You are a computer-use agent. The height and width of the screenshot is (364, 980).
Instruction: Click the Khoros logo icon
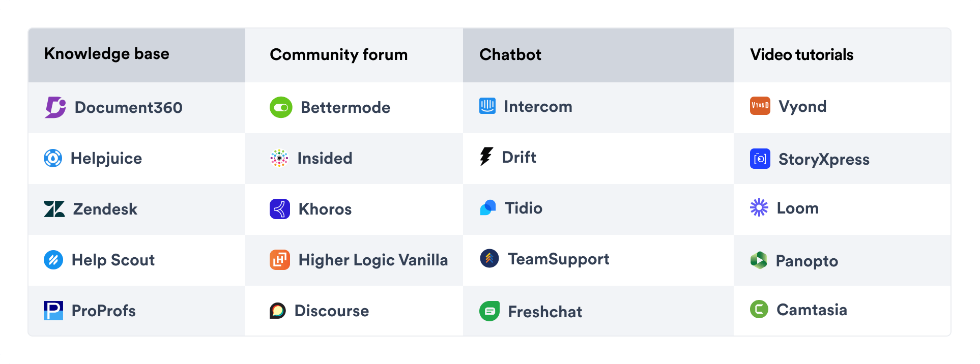coord(280,209)
